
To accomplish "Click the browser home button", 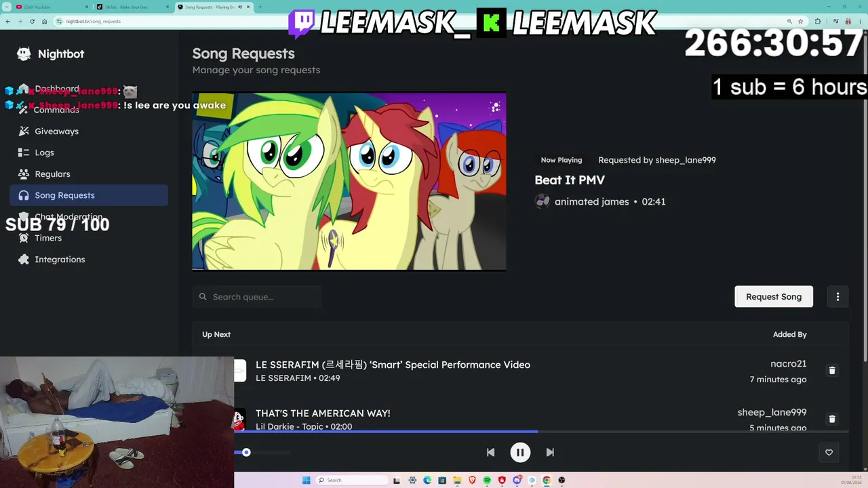I will (44, 21).
